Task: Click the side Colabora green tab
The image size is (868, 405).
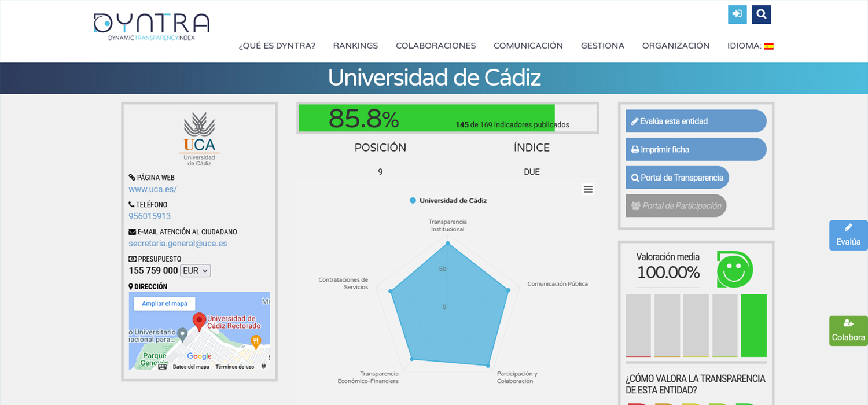Action: click(x=848, y=331)
